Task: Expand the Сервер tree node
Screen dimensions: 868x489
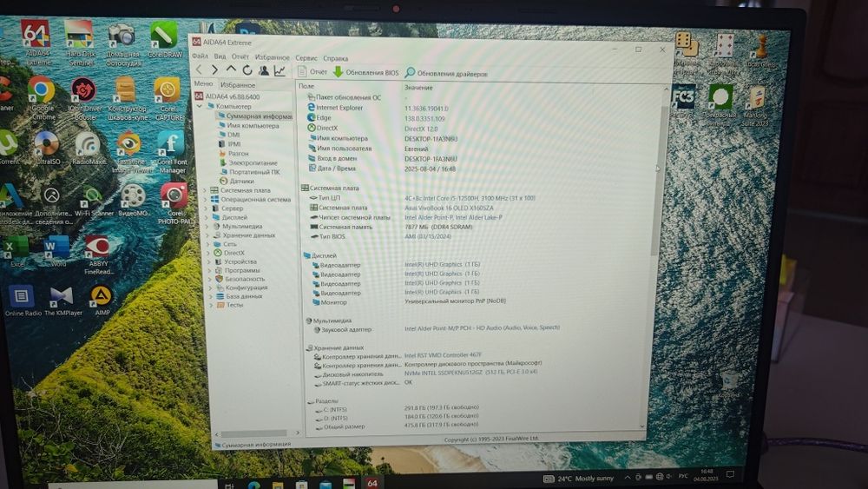Action: pos(207,208)
